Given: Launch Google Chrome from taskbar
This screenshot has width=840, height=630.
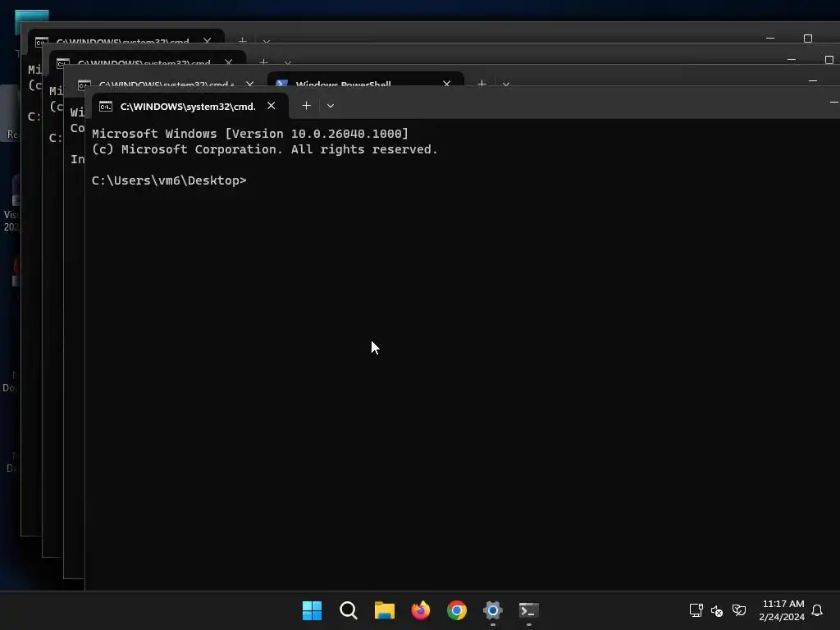Looking at the screenshot, I should click(x=456, y=610).
